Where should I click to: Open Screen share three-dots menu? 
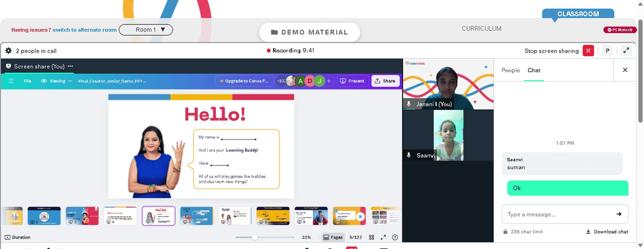(x=70, y=66)
